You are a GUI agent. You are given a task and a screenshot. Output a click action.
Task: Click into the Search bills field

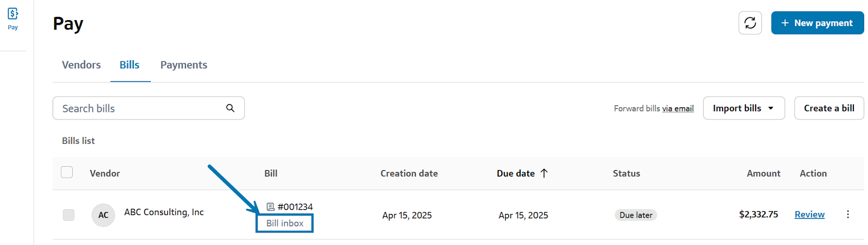click(x=141, y=108)
